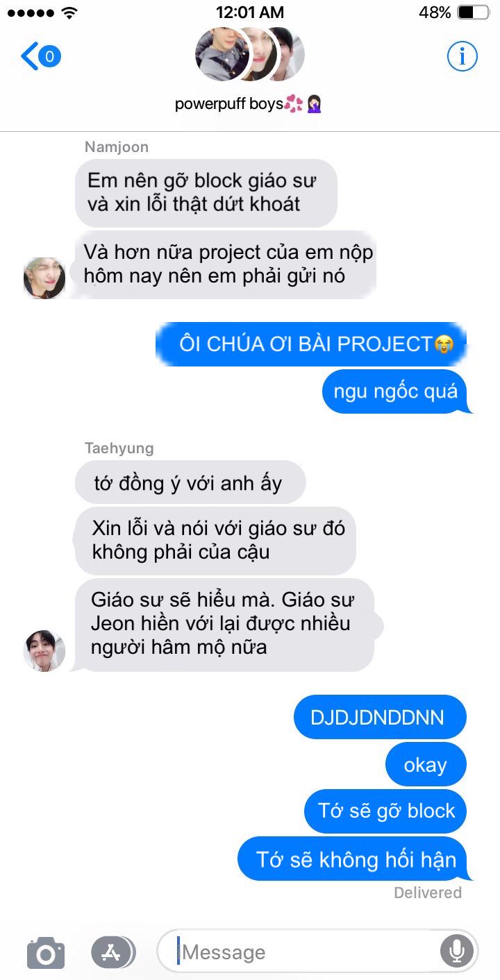
Task: Open the powerpuff boys group title
Action: tap(249, 104)
